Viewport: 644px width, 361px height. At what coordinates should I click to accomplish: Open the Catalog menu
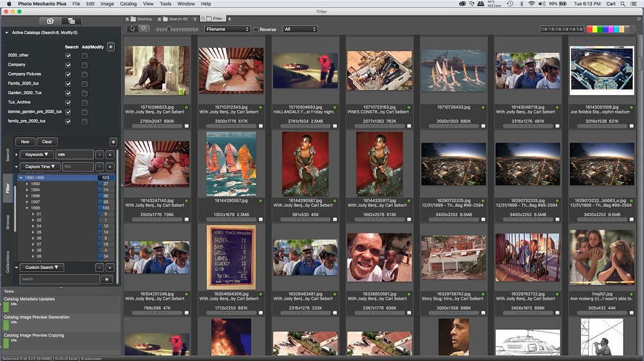pos(128,4)
